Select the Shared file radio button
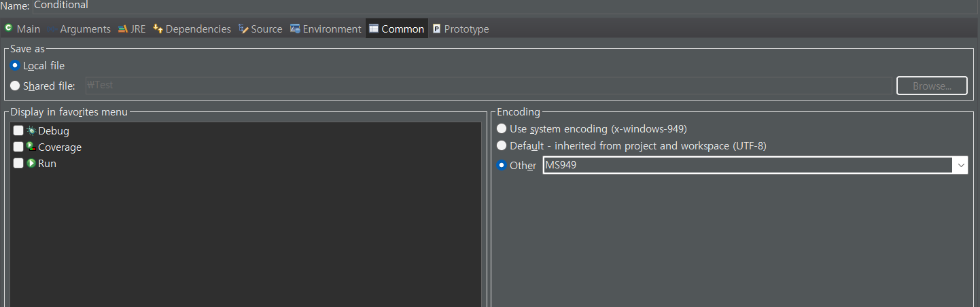The width and height of the screenshot is (980, 307). [x=15, y=86]
